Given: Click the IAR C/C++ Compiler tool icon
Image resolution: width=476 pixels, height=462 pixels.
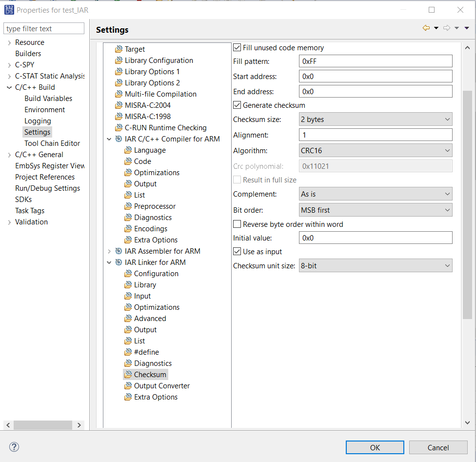Looking at the screenshot, I should click(119, 139).
